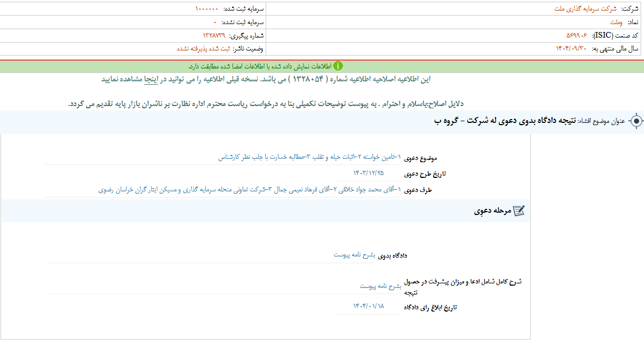Click the طرف دعوی label
Viewport: 644px width, 348px height.
coord(418,190)
